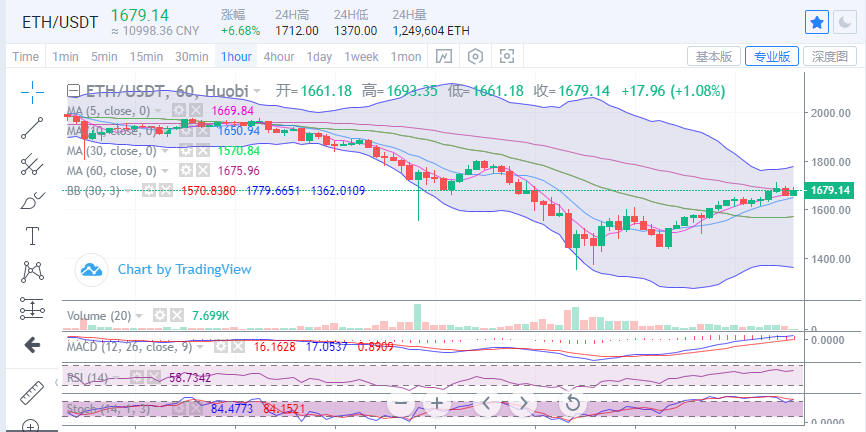Zoom in the chart with plus button
866x432 pixels.
coord(437,403)
